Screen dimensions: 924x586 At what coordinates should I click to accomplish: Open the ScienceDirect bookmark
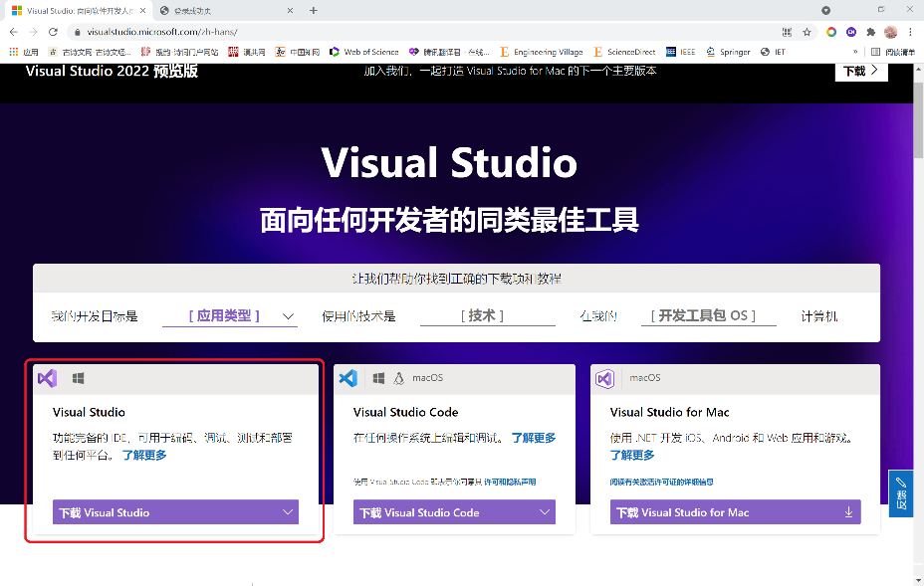click(624, 52)
